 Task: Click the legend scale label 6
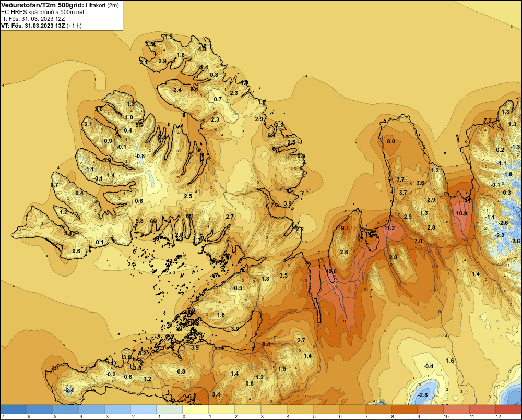point(340,417)
